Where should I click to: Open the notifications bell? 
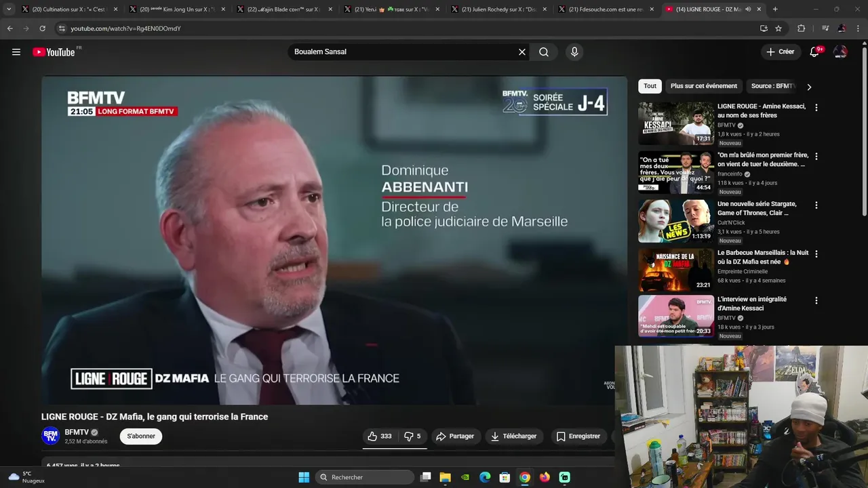tap(815, 52)
